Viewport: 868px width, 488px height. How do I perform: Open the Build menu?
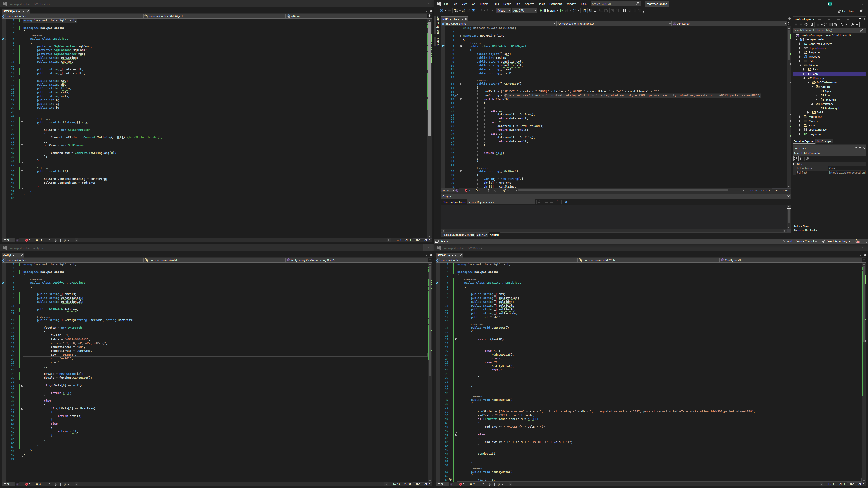496,4
